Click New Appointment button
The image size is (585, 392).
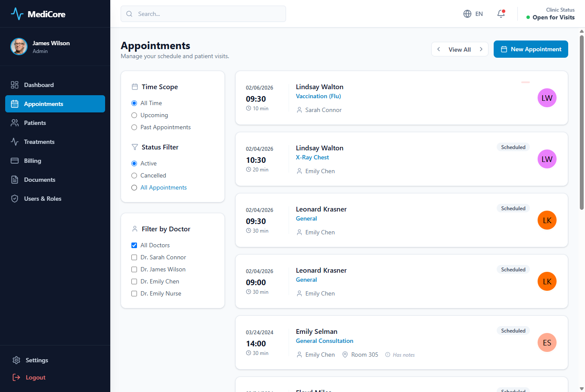point(531,49)
